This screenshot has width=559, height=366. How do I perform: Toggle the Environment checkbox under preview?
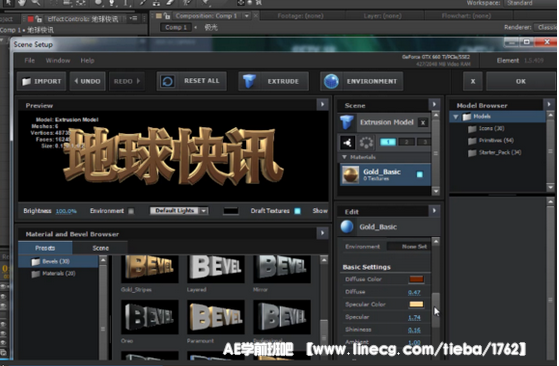point(131,211)
